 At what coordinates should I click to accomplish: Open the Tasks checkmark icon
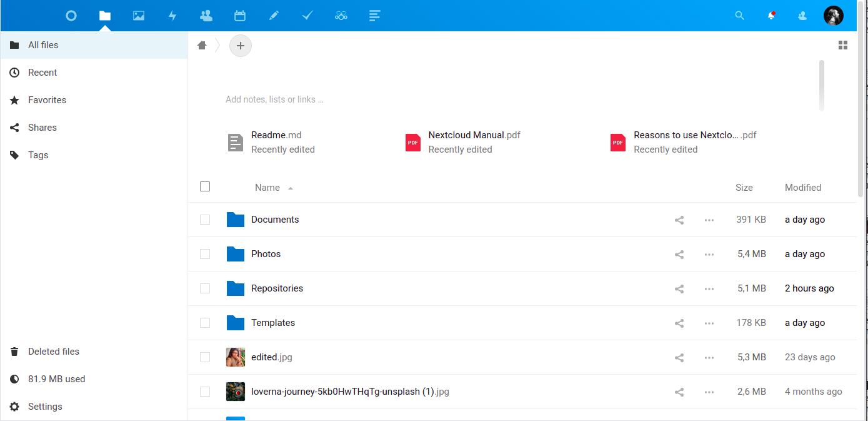click(307, 16)
